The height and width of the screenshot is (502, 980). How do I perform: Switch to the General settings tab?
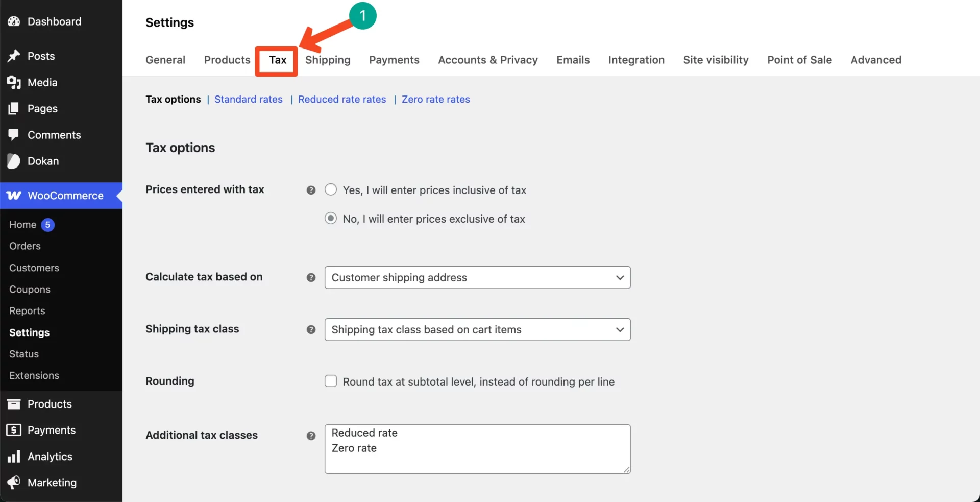pyautogui.click(x=165, y=60)
